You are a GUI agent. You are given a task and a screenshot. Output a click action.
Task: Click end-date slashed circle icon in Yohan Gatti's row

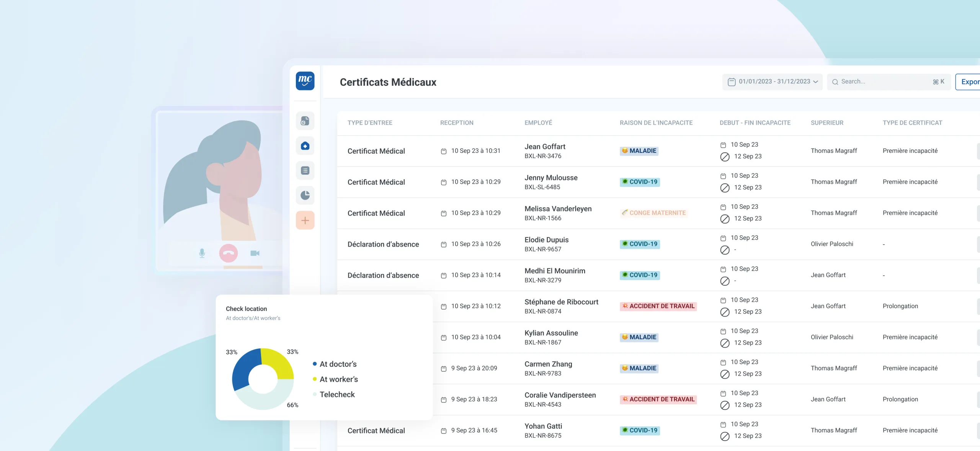725,436
